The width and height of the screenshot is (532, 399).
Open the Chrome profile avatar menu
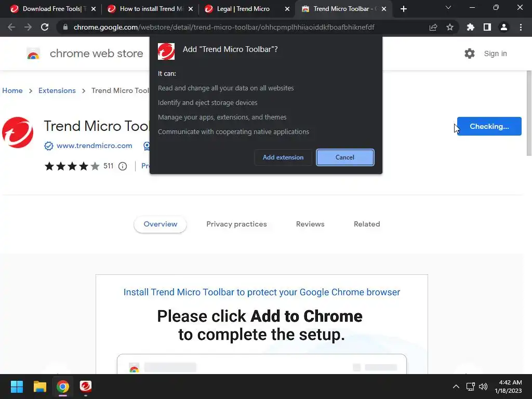504,27
